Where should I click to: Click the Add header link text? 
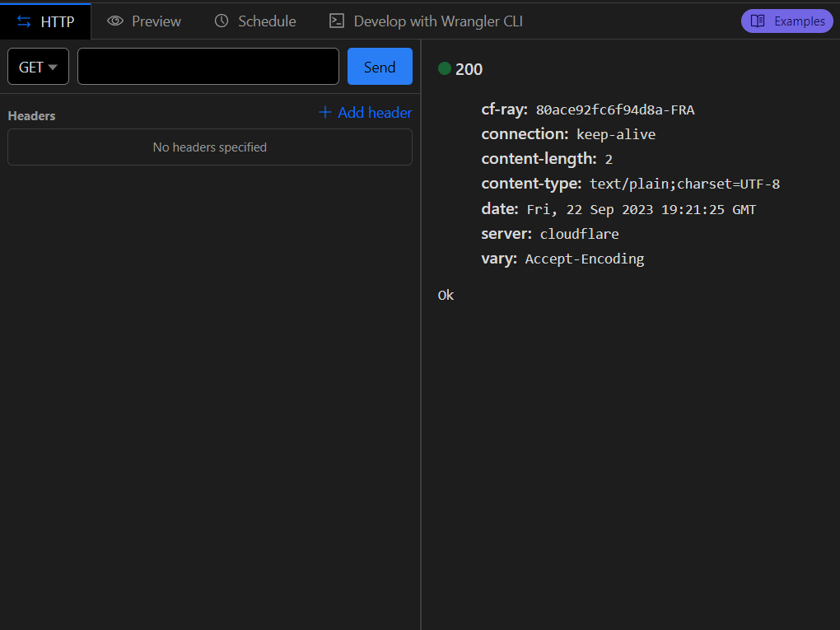[x=375, y=113]
